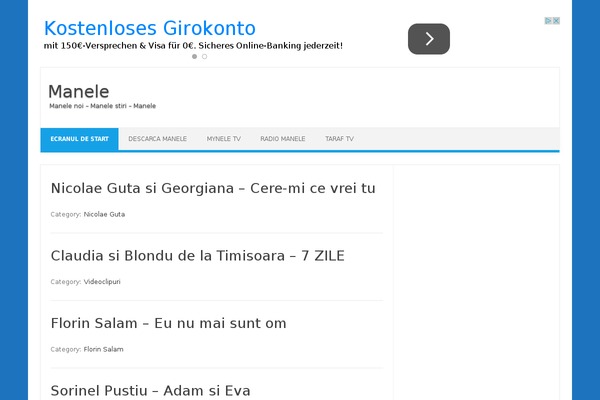Click the ad subtitle about Online-Banking
600x400 pixels.
pos(193,46)
